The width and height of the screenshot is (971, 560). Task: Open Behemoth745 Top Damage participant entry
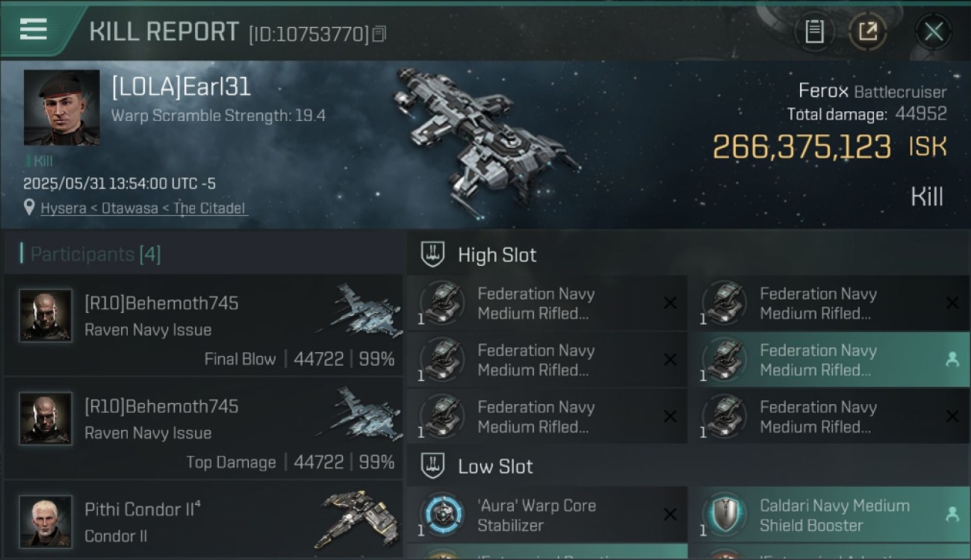tap(203, 428)
